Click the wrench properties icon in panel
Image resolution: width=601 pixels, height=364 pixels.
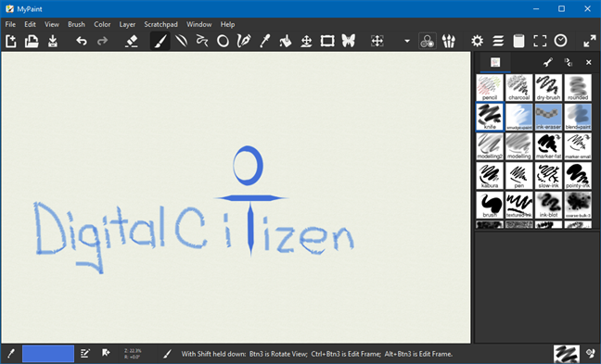pos(548,62)
